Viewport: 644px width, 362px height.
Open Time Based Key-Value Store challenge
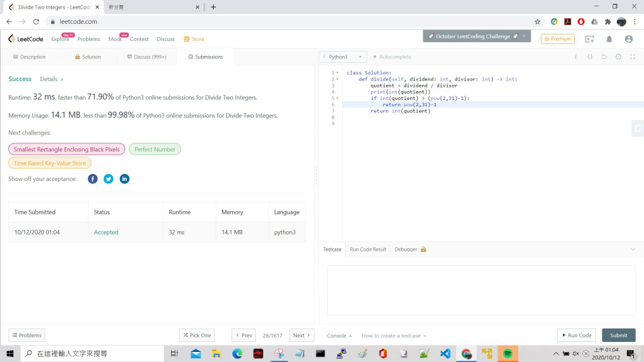pyautogui.click(x=50, y=163)
